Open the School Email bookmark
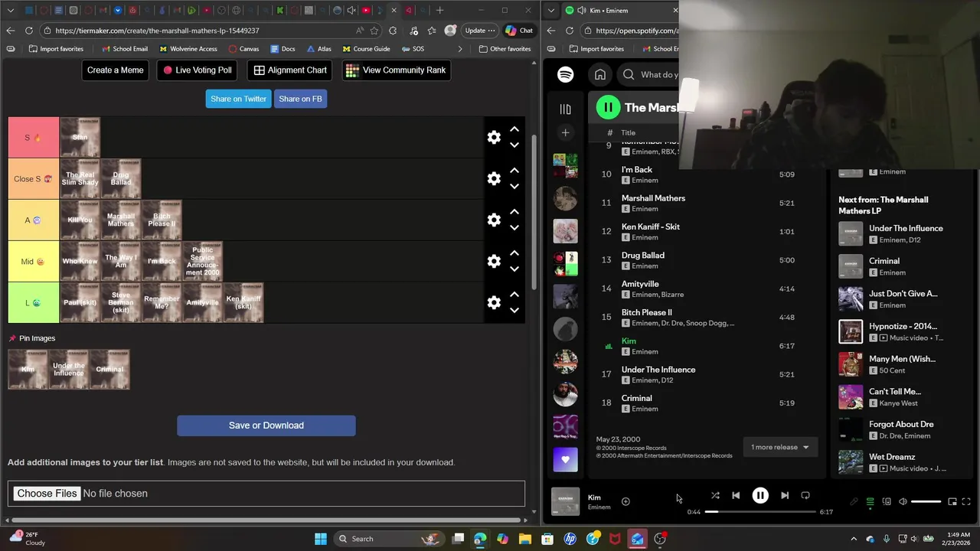The image size is (980, 551). coord(125,49)
